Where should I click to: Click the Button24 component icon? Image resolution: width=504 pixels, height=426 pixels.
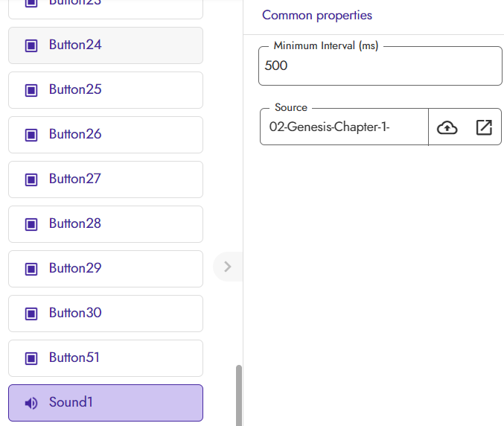click(31, 45)
